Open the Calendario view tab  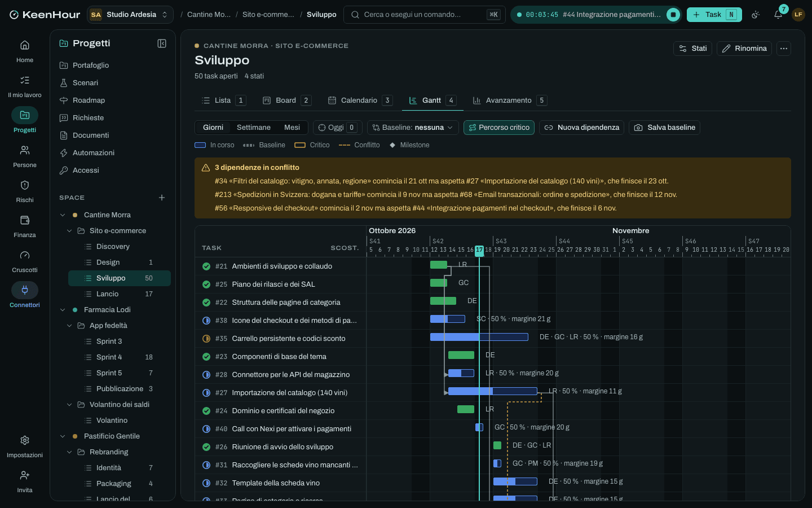[x=360, y=100]
